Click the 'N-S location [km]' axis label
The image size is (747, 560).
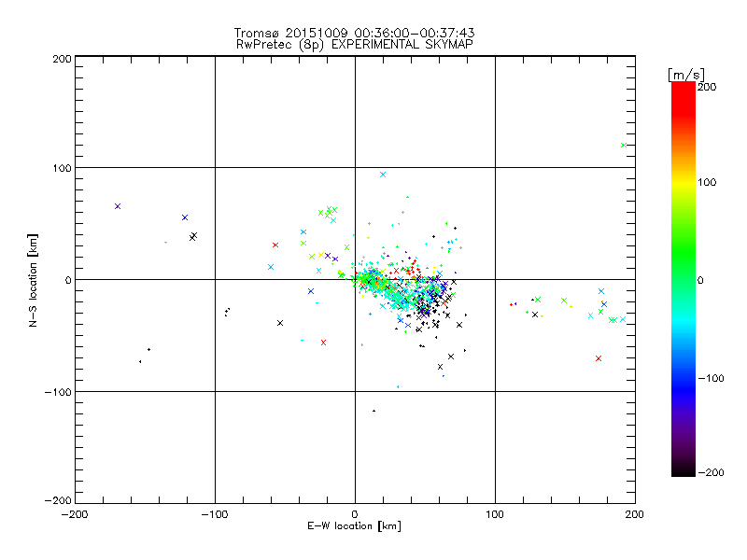[33, 281]
